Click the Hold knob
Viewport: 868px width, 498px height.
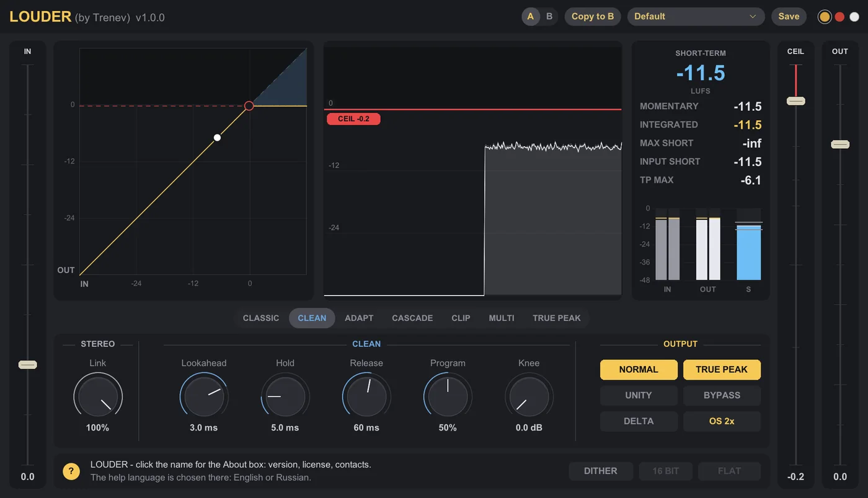click(285, 396)
